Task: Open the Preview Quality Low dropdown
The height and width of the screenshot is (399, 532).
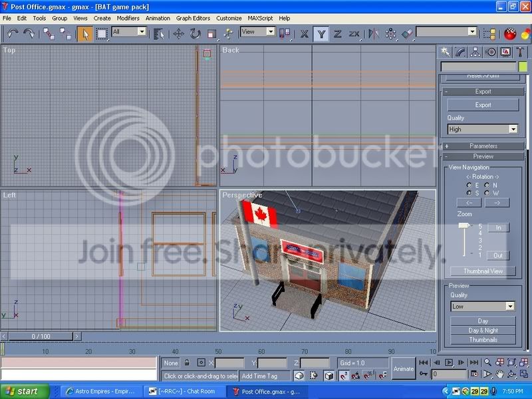Action: click(x=483, y=307)
